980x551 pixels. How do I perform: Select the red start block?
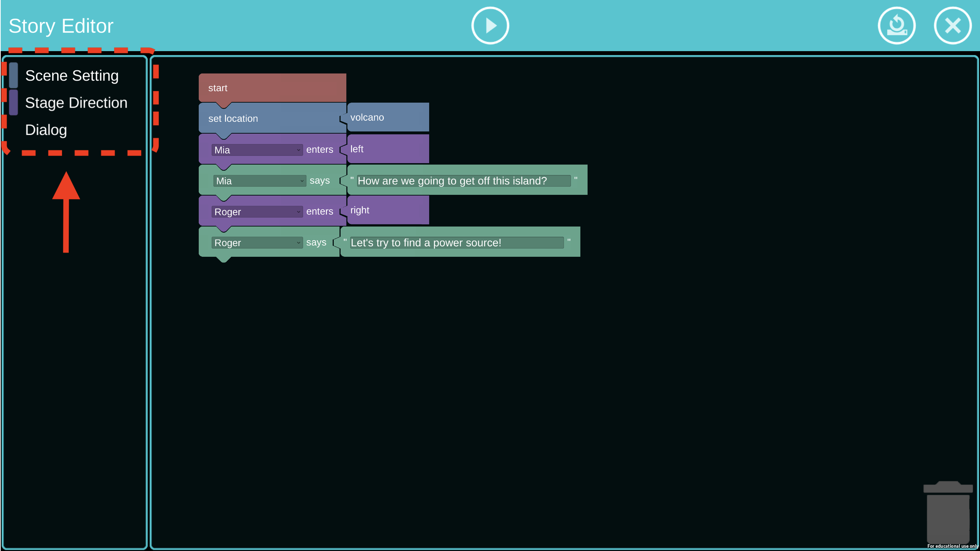coord(272,88)
